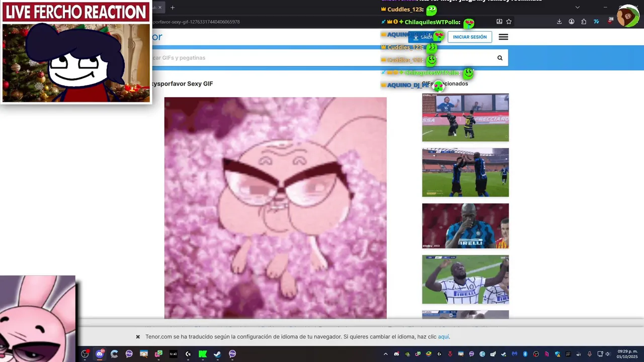This screenshot has width=644, height=362.
Task: Bookmark this page with the star icon
Action: tap(509, 22)
